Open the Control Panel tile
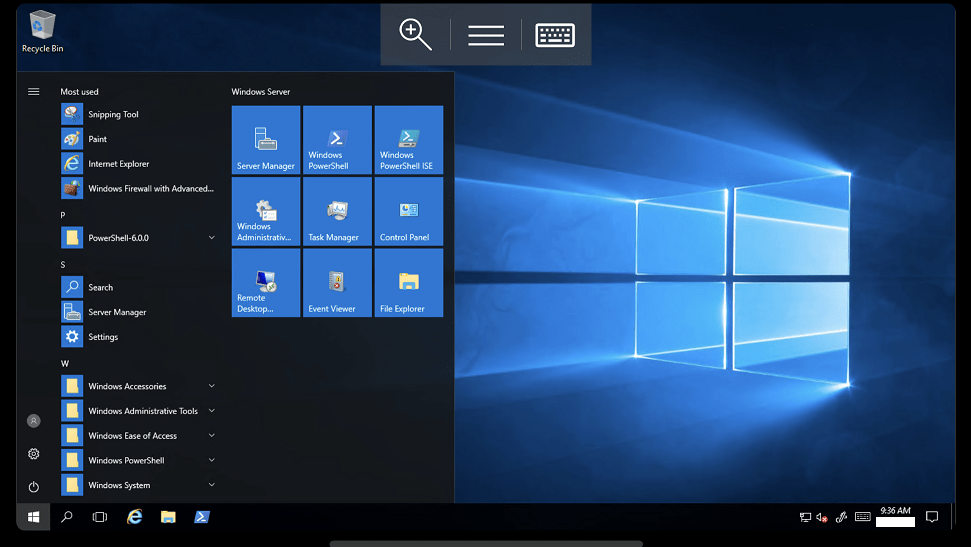Screen dimensions: 971x547 coord(408,212)
